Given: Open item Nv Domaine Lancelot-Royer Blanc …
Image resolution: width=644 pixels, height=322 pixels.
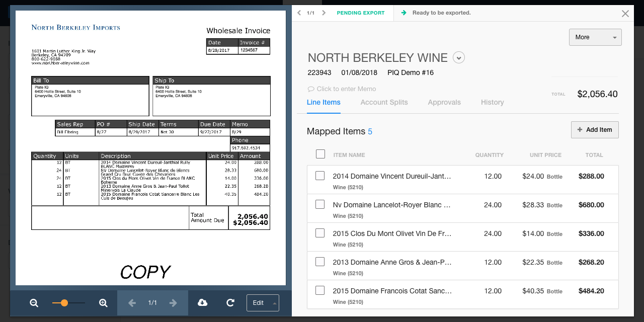Looking at the screenshot, I should (392, 205).
